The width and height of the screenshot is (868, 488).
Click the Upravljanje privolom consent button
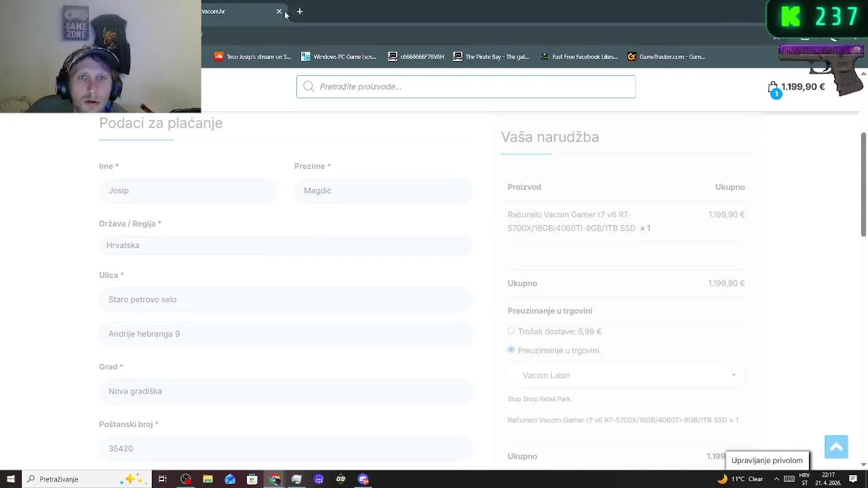767,461
